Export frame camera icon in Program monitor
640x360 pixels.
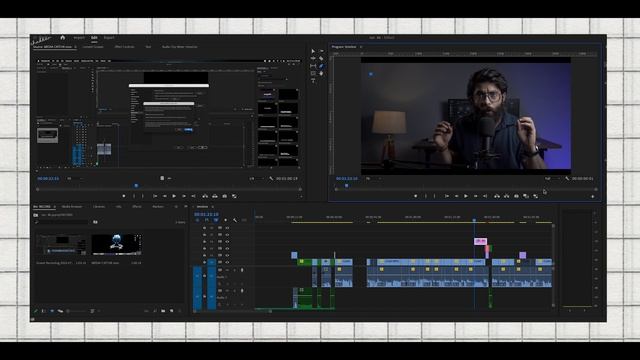point(516,196)
